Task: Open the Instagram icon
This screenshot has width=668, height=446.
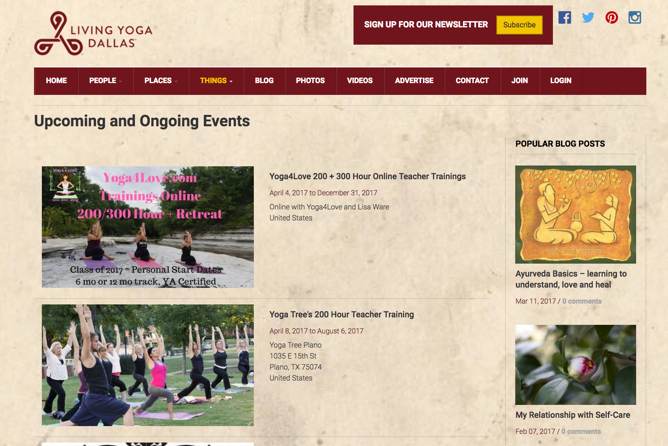Action: 635,17
